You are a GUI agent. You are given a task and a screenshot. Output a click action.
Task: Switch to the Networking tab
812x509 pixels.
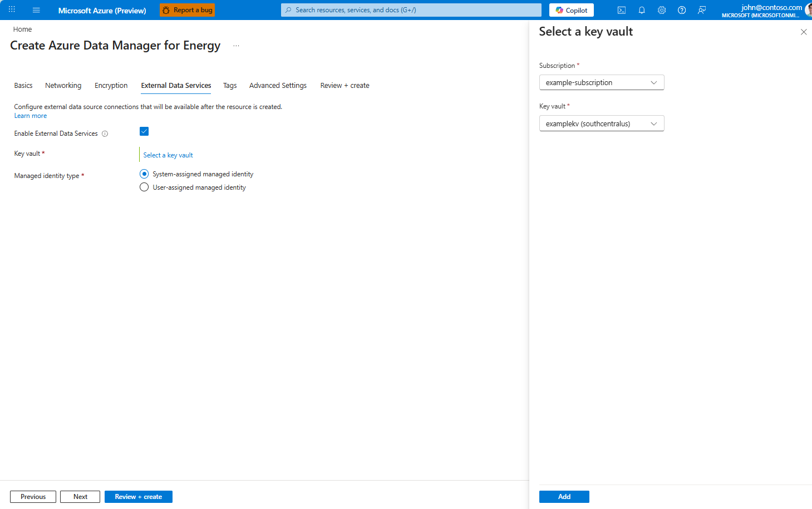pyautogui.click(x=63, y=85)
